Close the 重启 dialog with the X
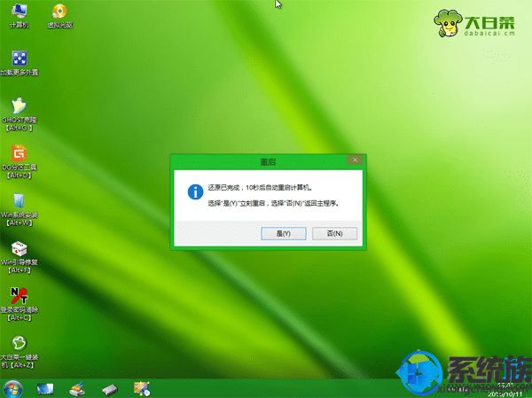Screen dimensions: 532x398 [355, 160]
